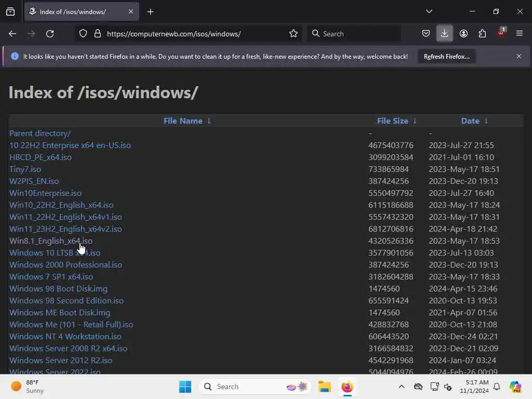
Task: Click Firefox icon in taskbar
Action: click(x=347, y=387)
